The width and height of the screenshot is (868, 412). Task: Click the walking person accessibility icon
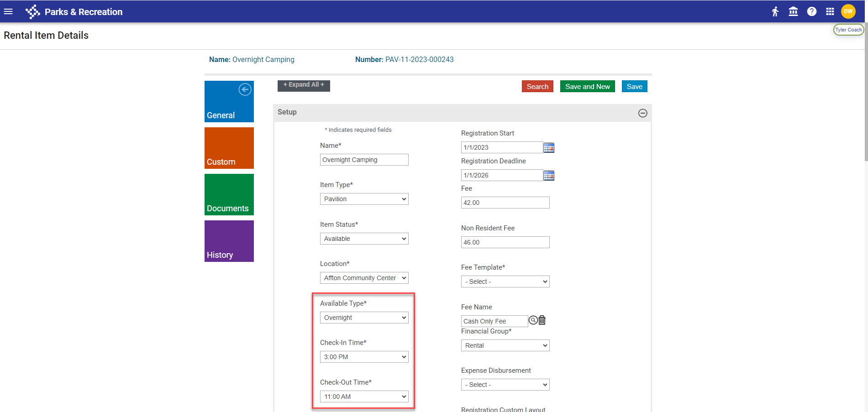tap(775, 12)
